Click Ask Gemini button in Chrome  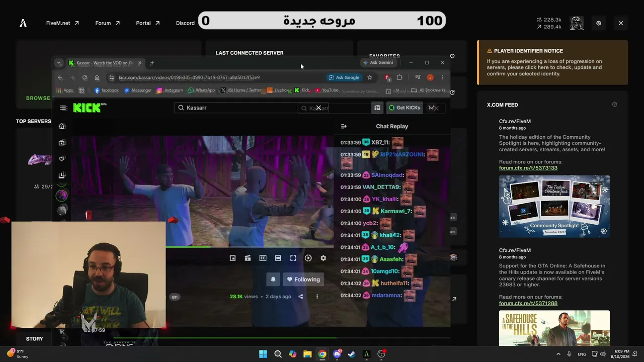(x=378, y=63)
